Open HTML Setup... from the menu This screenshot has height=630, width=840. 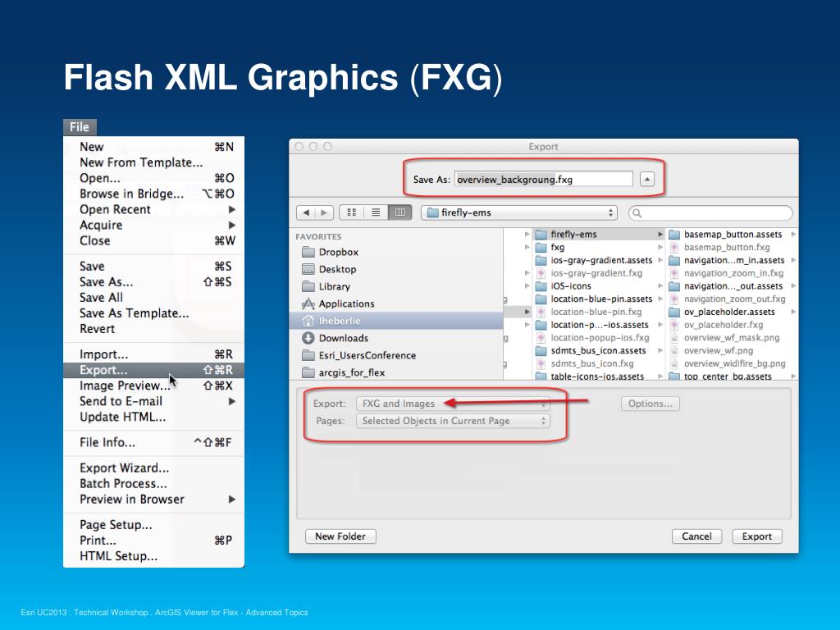153,556
